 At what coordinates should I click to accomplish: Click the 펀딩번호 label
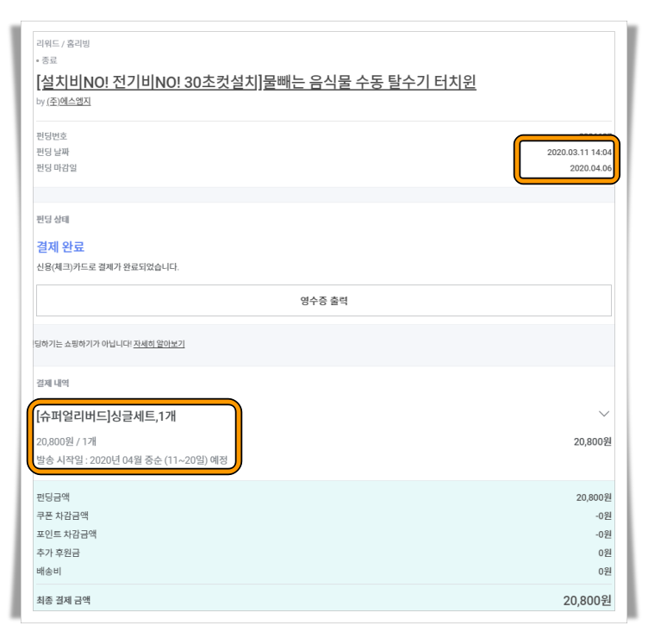pos(52,136)
